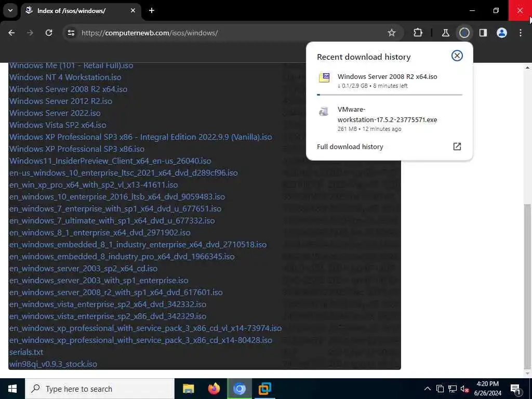Open xp_professional sp3 cd_x14-80428.iso link

(x=140, y=340)
